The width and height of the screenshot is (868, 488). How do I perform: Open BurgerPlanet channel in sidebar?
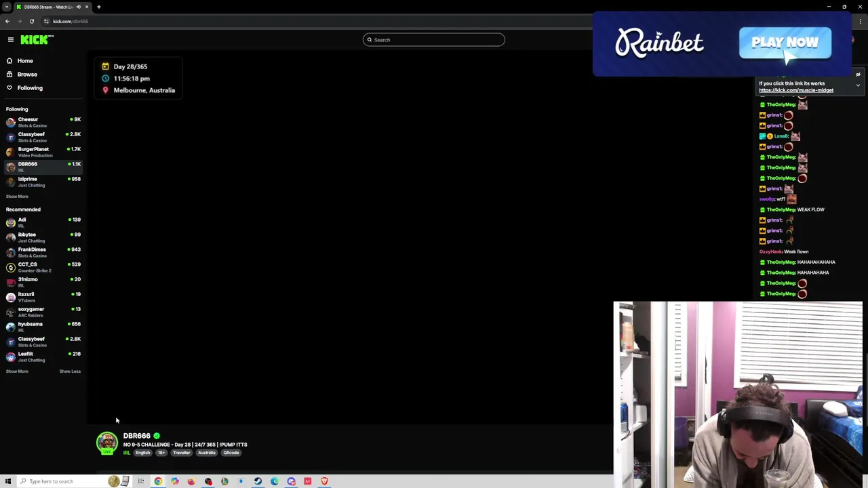pos(43,152)
